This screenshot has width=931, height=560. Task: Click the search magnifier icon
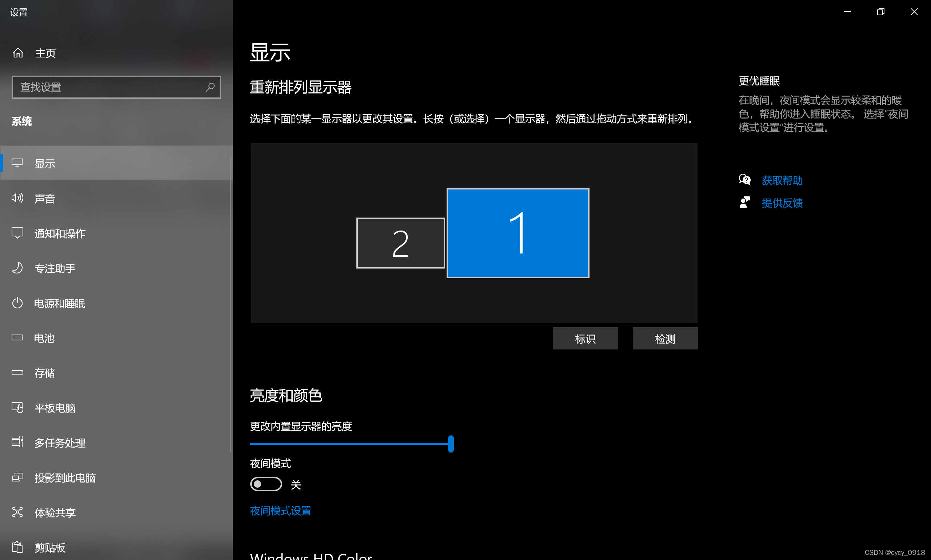pyautogui.click(x=210, y=87)
